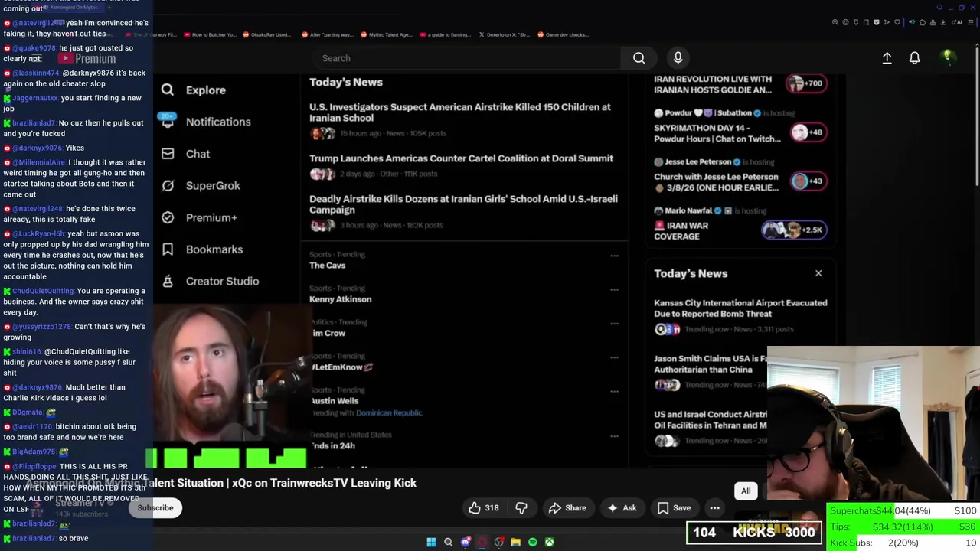This screenshot has height=551, width=980.
Task: Open more options for Kenny Atkinson trend
Action: pos(614,290)
